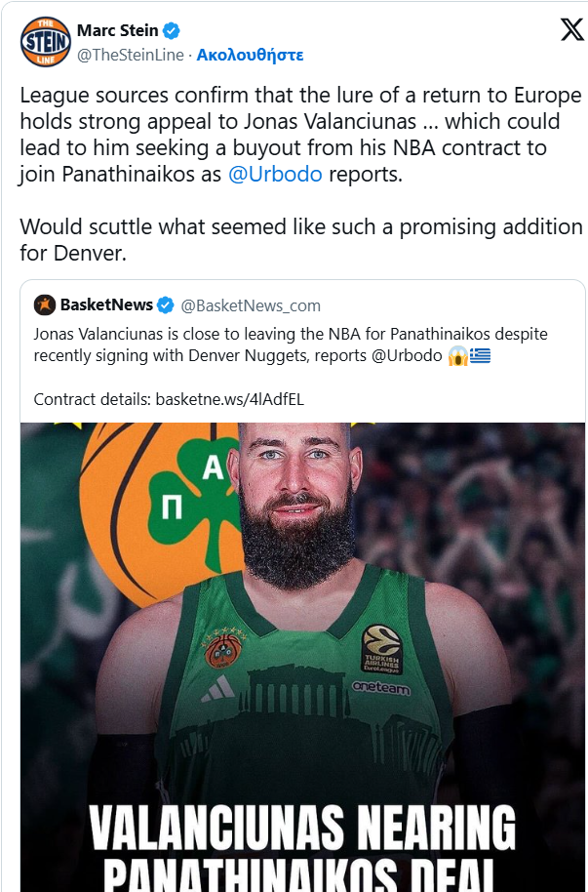The width and height of the screenshot is (588, 892).
Task: Click the BasketNews account name
Action: (106, 304)
